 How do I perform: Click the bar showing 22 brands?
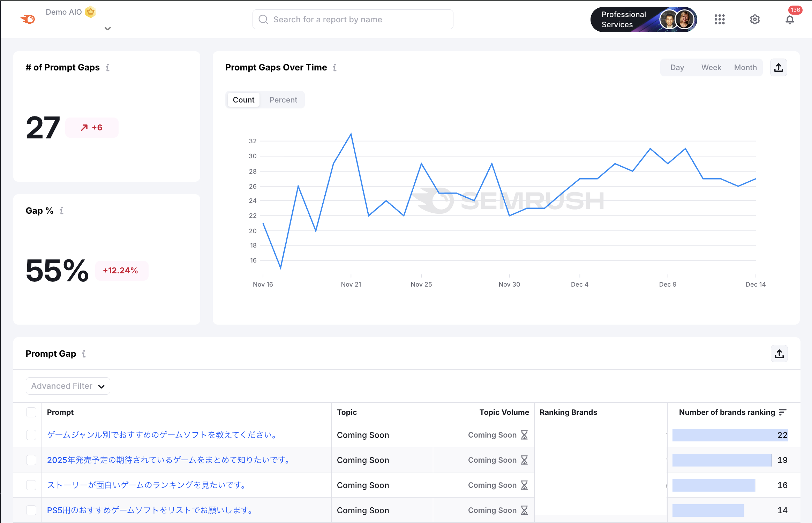coord(730,435)
